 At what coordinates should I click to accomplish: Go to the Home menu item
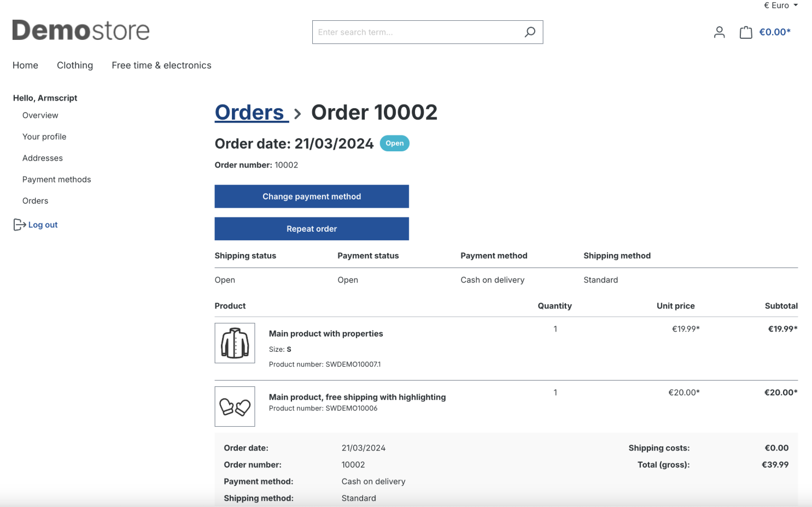click(x=25, y=65)
